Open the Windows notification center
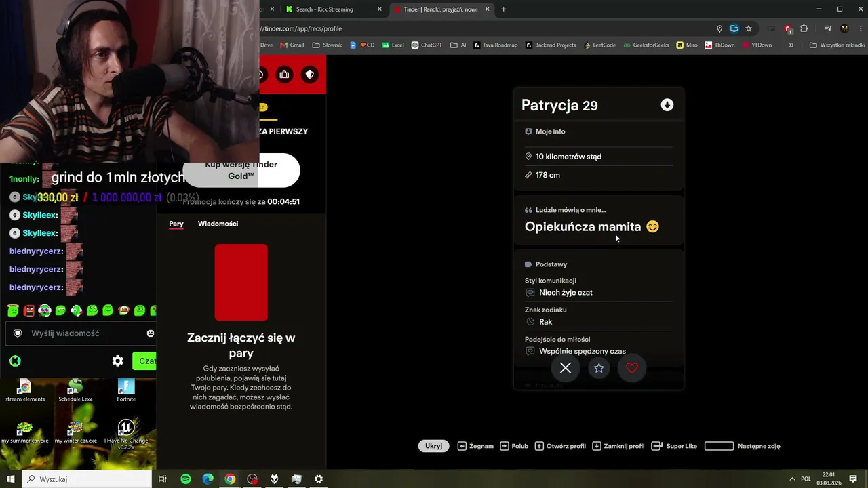This screenshot has height=488, width=868. pos(853,479)
